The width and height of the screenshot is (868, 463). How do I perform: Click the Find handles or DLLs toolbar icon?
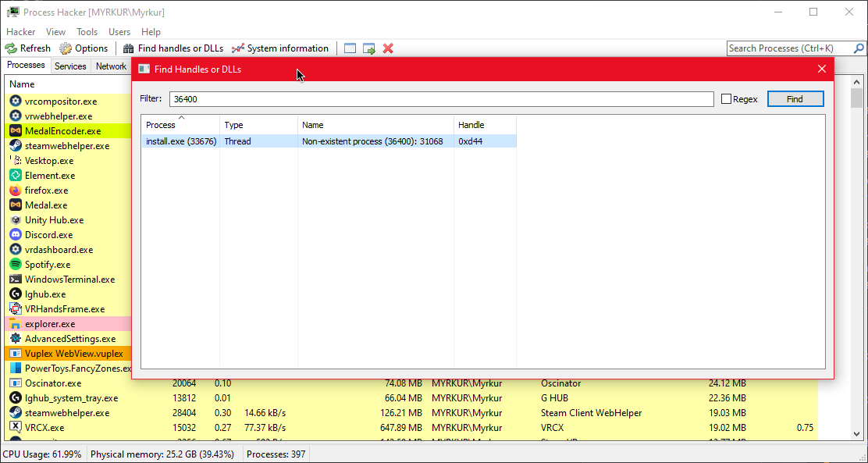pyautogui.click(x=126, y=48)
